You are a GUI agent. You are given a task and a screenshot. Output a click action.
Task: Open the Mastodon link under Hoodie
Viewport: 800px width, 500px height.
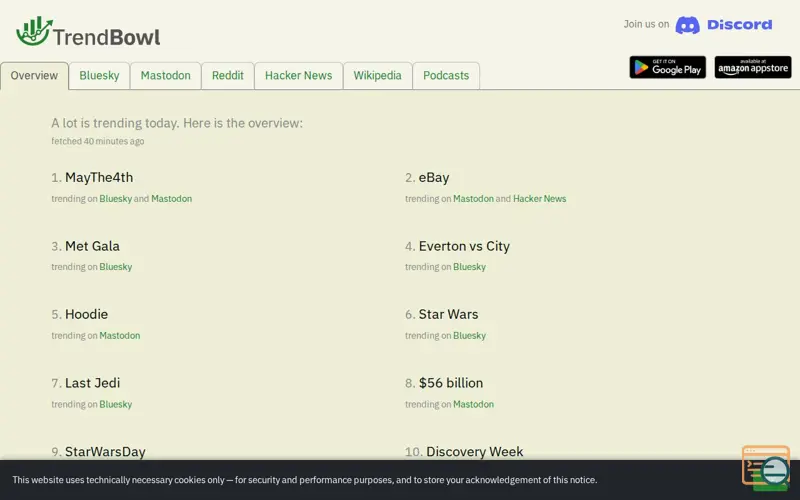119,335
